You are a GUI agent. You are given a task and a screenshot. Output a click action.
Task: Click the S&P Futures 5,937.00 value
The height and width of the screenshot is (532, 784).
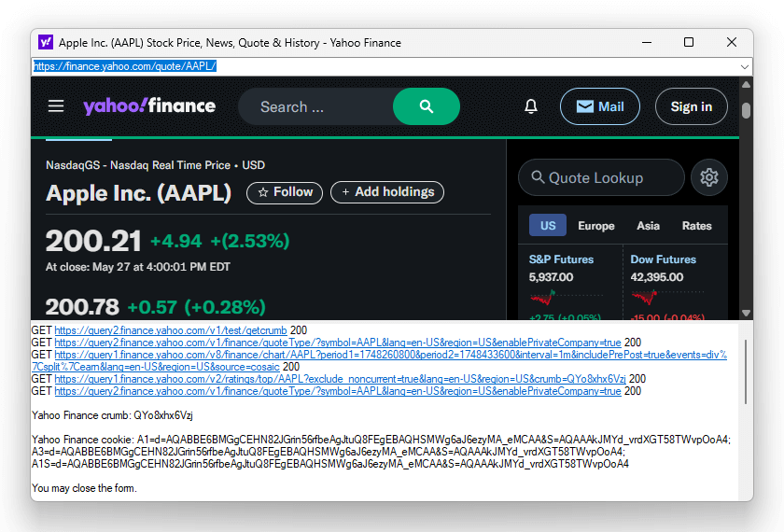[551, 277]
